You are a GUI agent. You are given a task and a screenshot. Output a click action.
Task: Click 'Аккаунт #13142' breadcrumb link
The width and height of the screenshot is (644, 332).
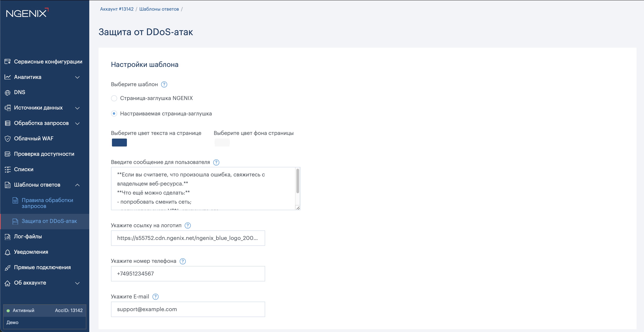click(x=117, y=9)
